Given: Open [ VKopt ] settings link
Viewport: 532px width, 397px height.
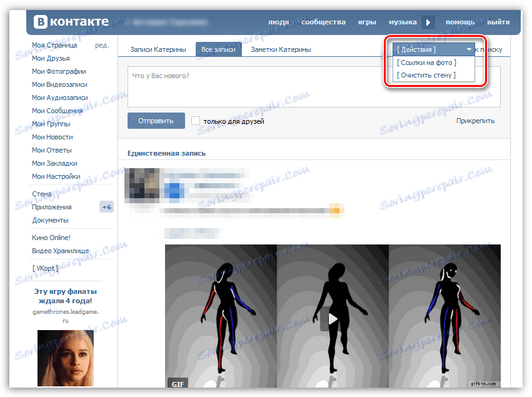Looking at the screenshot, I should pos(45,268).
